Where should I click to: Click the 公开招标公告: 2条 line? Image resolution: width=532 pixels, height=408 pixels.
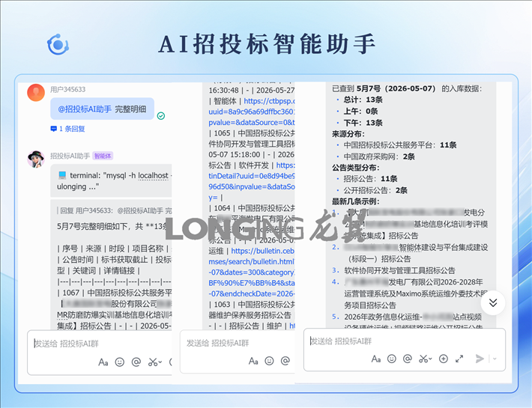point(375,190)
